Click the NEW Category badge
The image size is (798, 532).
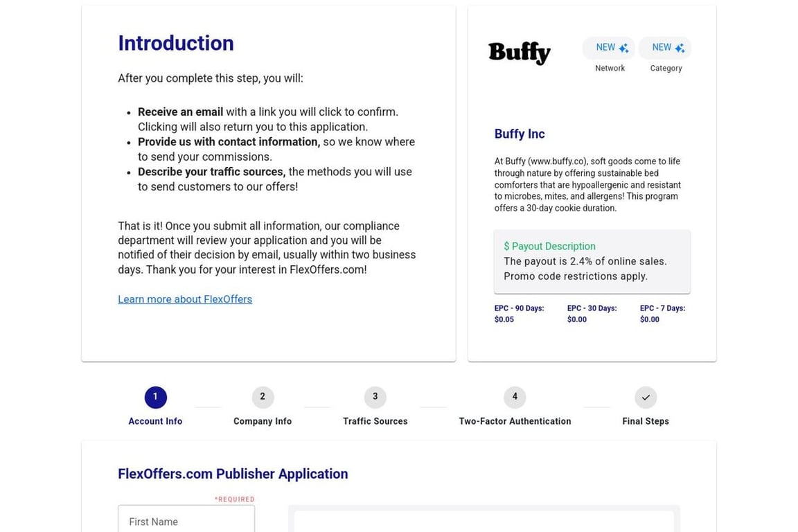tap(665, 48)
